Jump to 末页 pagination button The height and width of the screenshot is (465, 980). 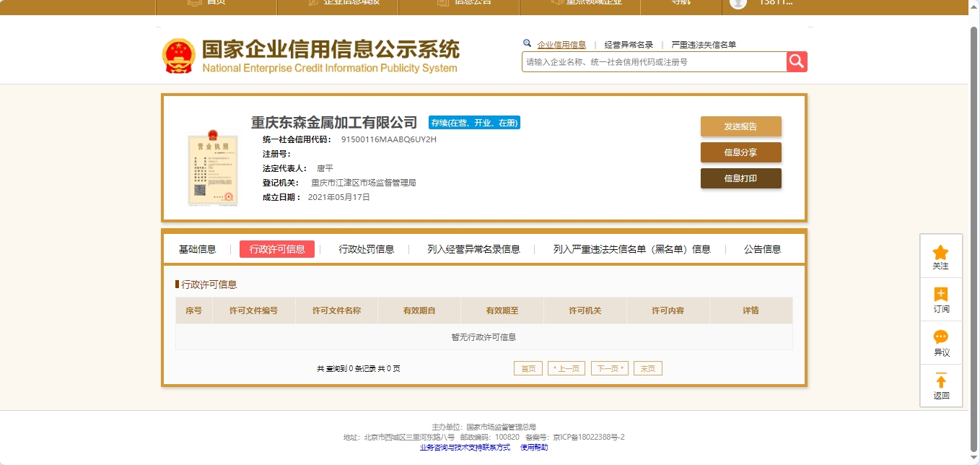click(x=648, y=368)
